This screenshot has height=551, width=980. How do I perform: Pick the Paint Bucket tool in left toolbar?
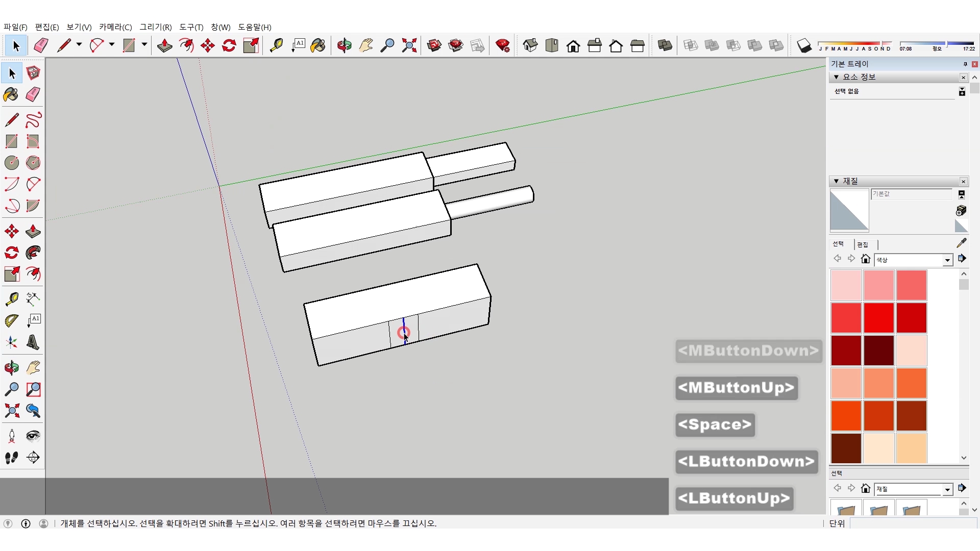point(11,94)
